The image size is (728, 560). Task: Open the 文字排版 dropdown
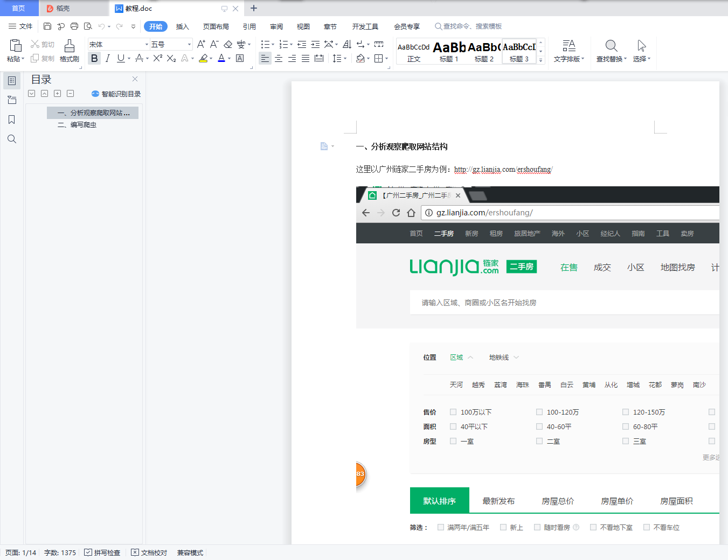pos(568,51)
